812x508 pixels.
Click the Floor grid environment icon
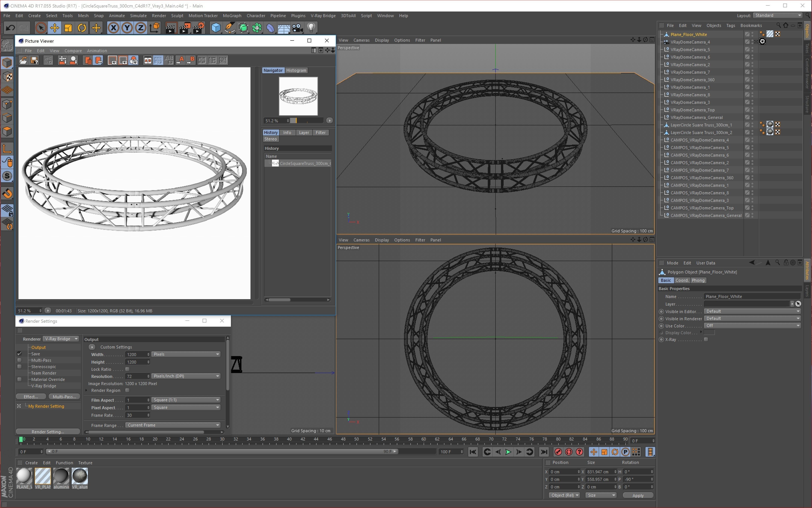click(284, 28)
